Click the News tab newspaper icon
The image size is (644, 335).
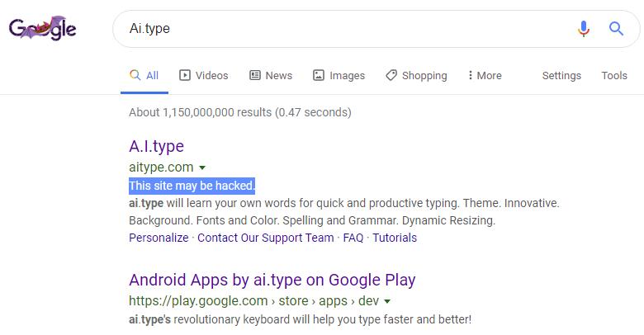(255, 75)
